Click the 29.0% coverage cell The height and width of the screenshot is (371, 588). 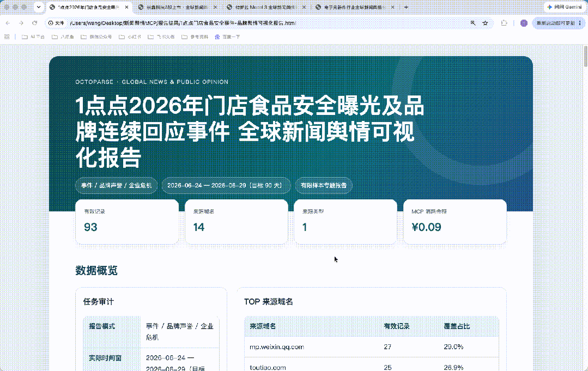pos(453,347)
